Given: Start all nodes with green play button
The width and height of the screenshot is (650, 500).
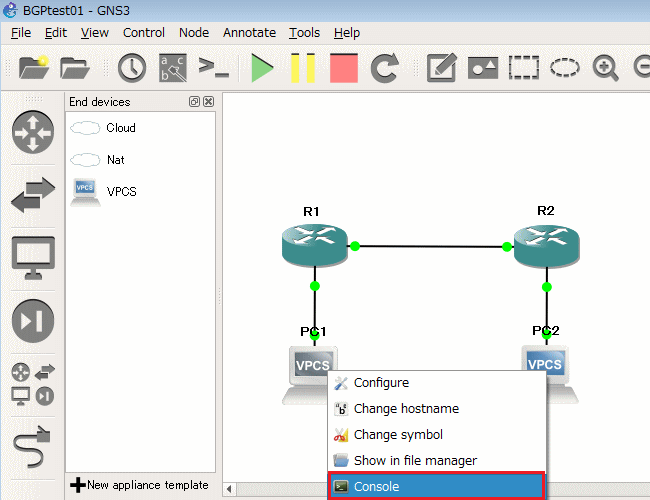Looking at the screenshot, I should [x=262, y=68].
